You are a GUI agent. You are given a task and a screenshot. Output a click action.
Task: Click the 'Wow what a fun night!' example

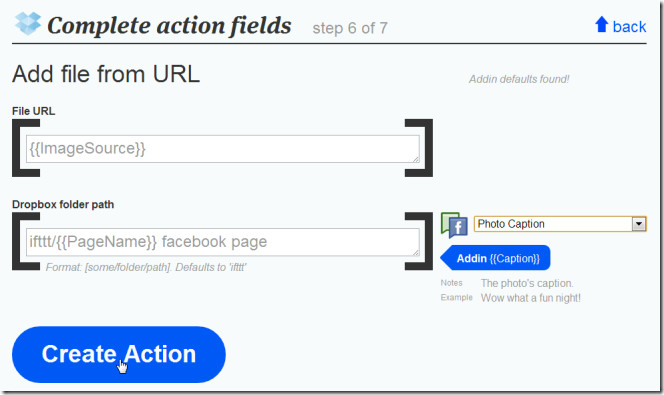click(x=531, y=298)
